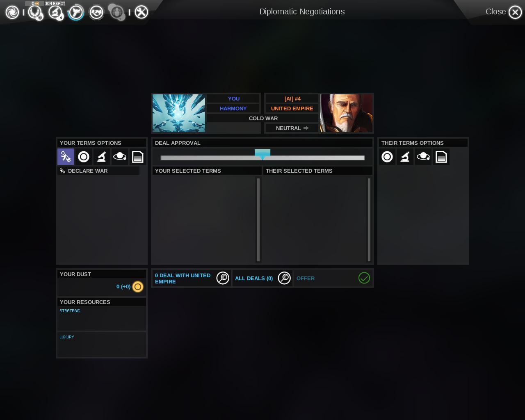Select microscope technology icon under Your Terms Options
525x420 pixels.
pyautogui.click(x=102, y=157)
